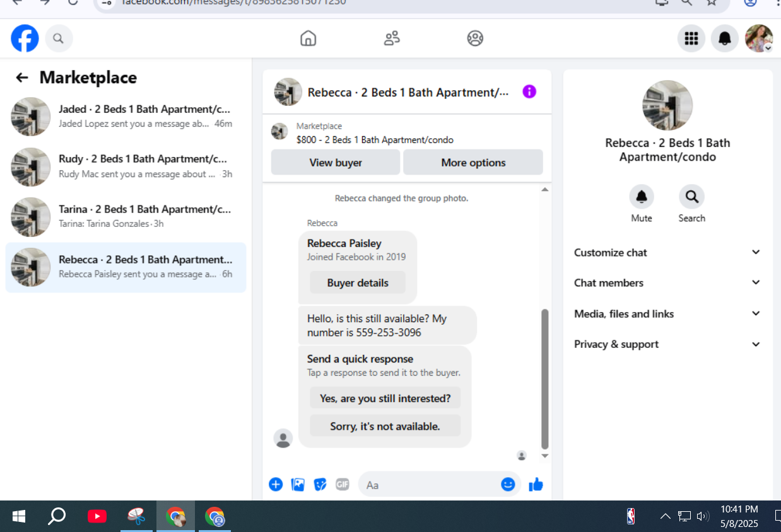Open browser profile icon in toolbar
Screen dimensions: 781x532
750,3
